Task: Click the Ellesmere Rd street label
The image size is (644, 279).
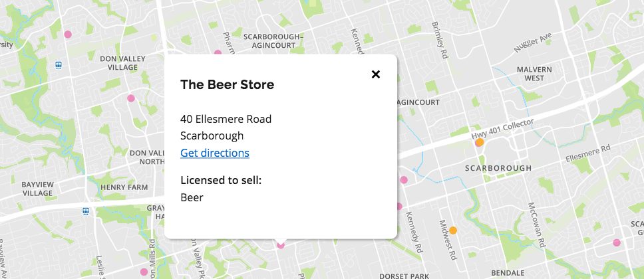Action: coord(587,153)
